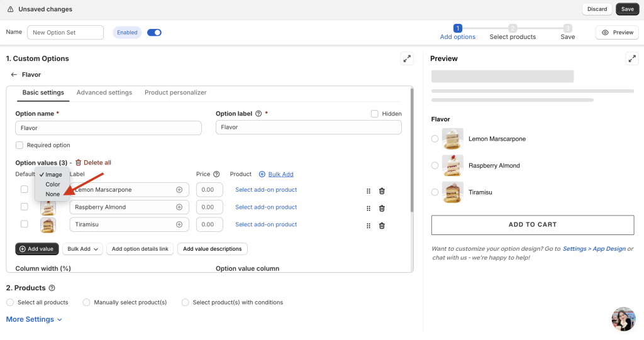
Task: Expand the Custom Options panel to fullscreen
Action: point(407,58)
